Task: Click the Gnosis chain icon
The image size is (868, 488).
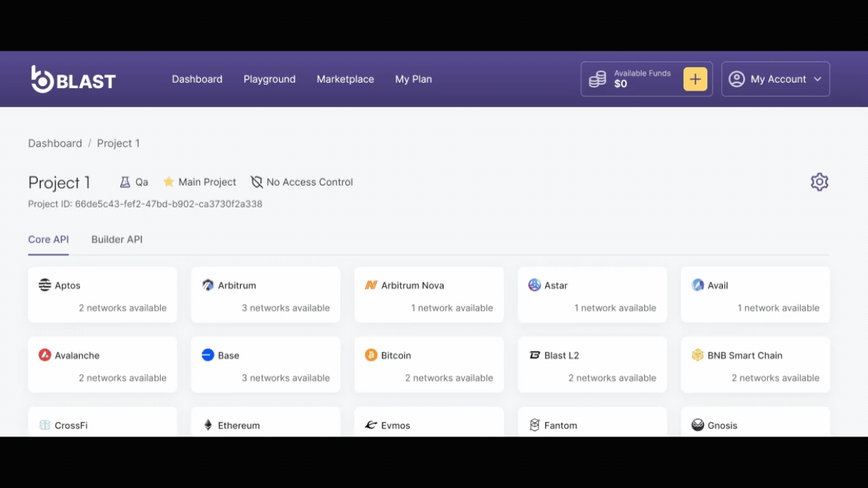Action: [698, 425]
